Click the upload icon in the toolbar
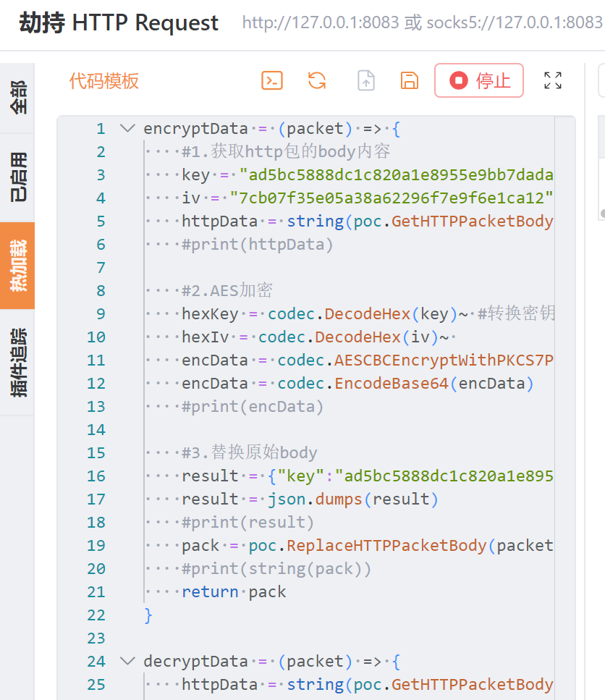605x700 pixels. click(365, 80)
